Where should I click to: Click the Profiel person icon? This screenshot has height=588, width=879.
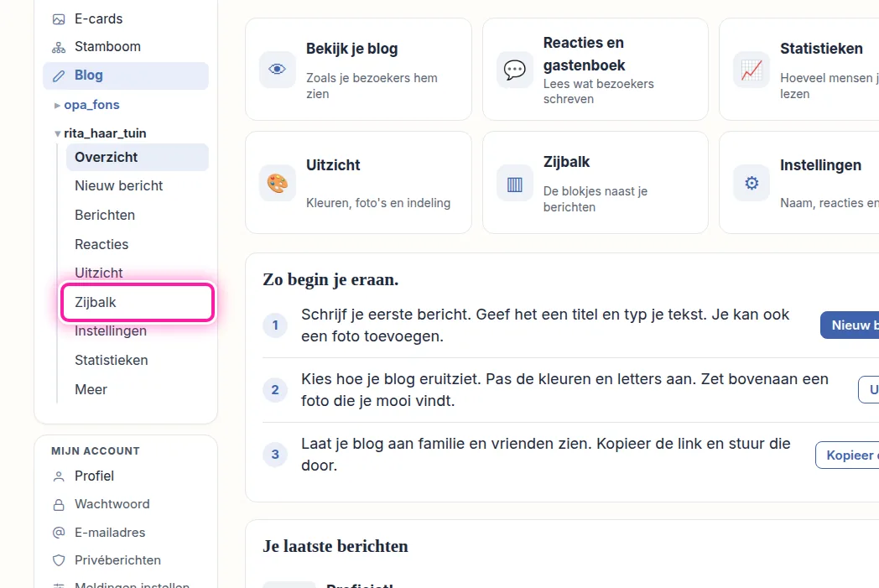pos(59,476)
